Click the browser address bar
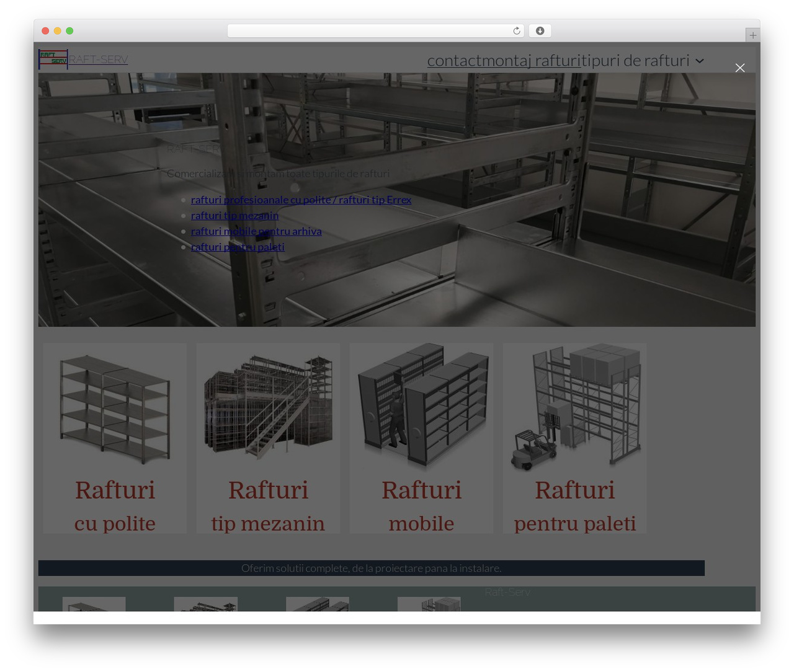 [376, 31]
